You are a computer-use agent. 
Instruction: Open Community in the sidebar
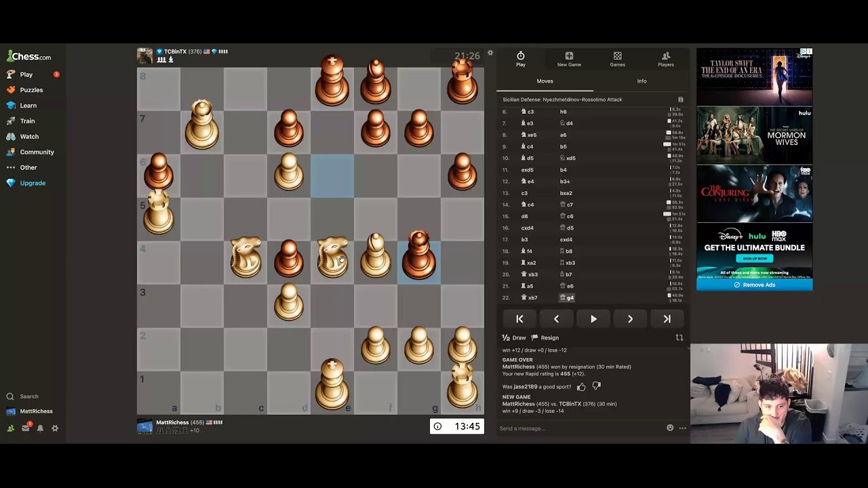(x=37, y=152)
